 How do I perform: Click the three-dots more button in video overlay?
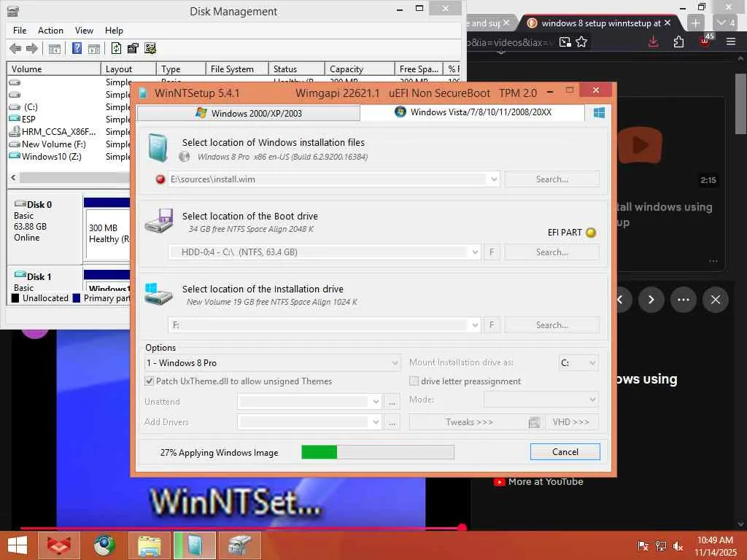[x=683, y=300]
